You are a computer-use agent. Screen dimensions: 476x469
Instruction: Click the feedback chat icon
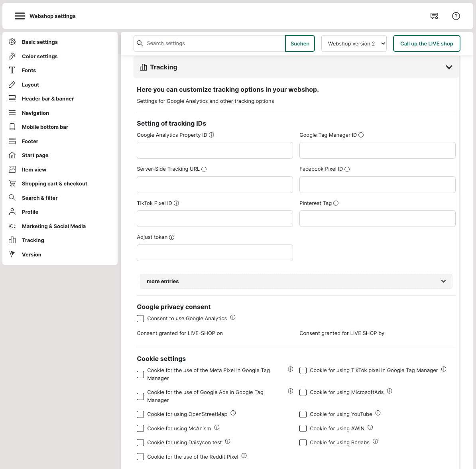click(x=434, y=16)
